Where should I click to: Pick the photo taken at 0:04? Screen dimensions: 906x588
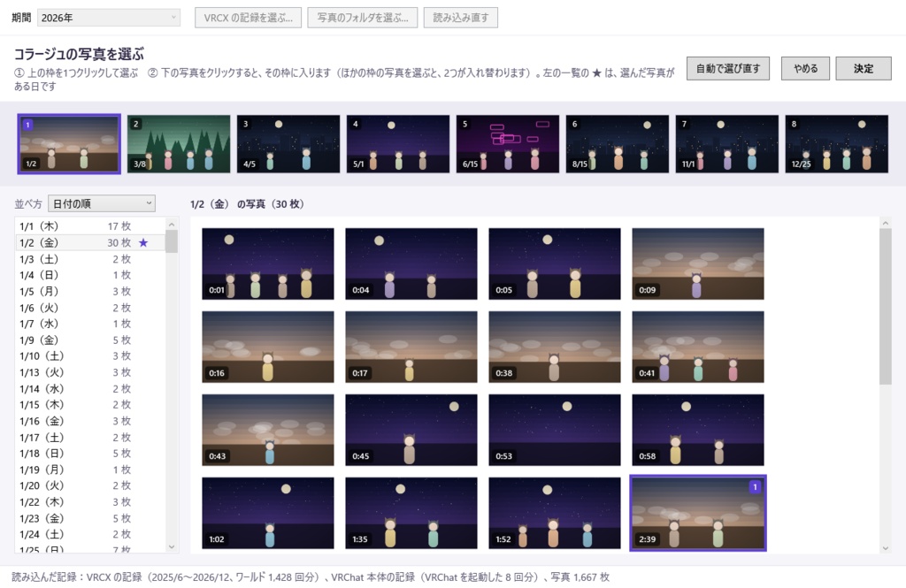(x=411, y=264)
